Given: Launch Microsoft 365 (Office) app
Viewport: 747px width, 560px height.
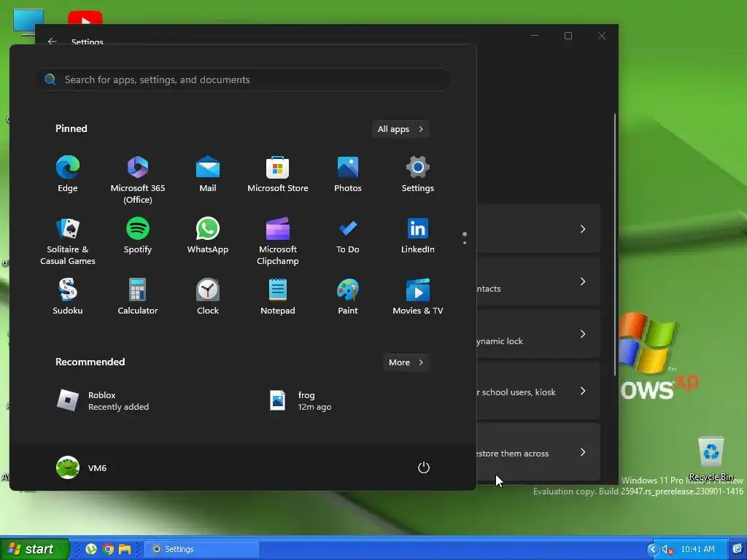Looking at the screenshot, I should [138, 179].
